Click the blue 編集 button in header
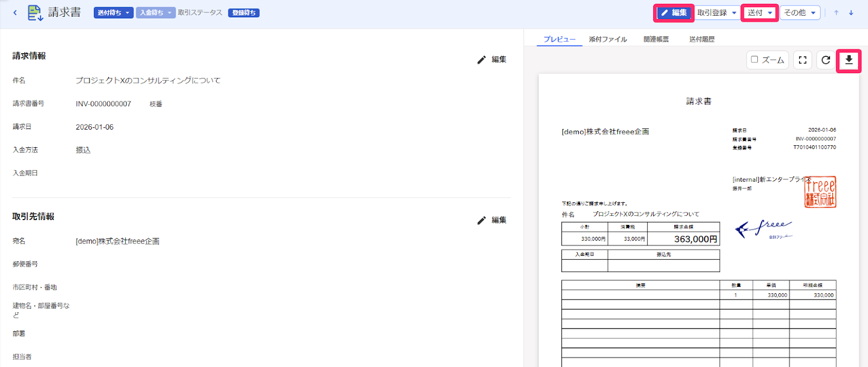Viewport: 868px width, 367px height. [674, 12]
